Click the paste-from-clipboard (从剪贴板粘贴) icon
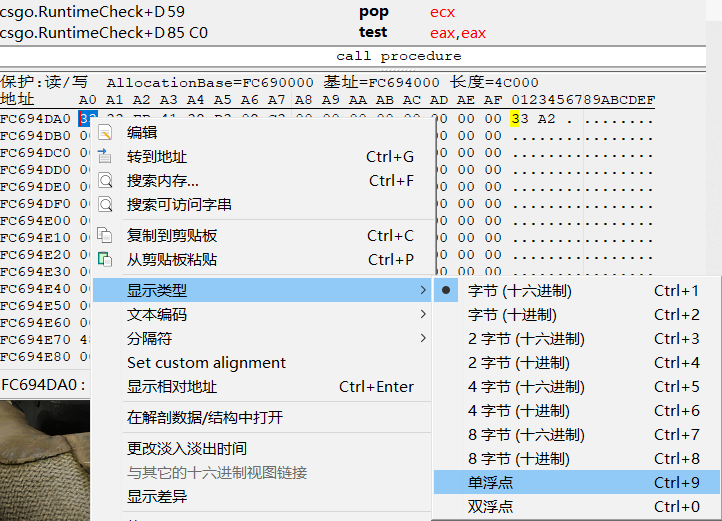 point(105,259)
